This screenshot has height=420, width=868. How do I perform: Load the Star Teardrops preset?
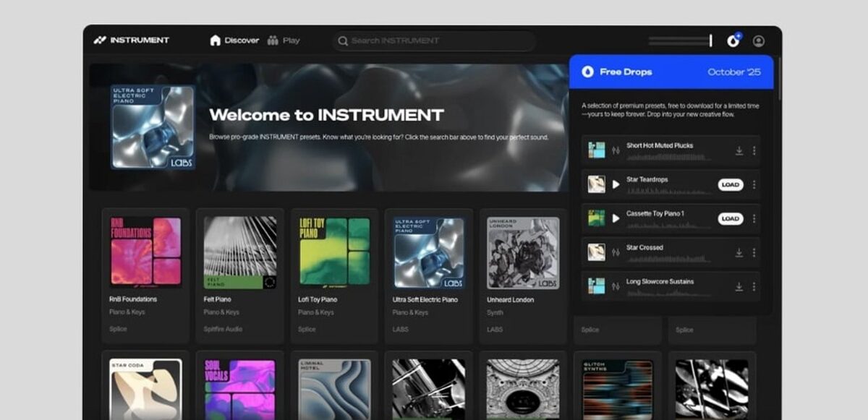(x=731, y=185)
